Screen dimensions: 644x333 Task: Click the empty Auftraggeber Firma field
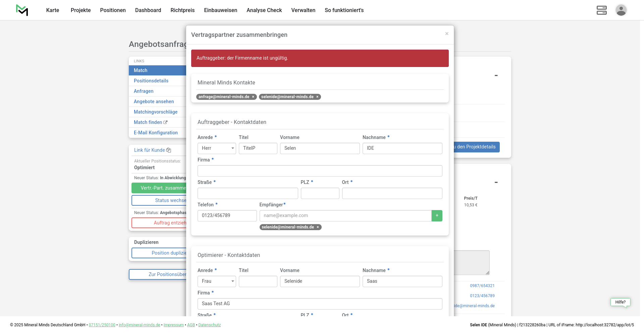tap(320, 171)
